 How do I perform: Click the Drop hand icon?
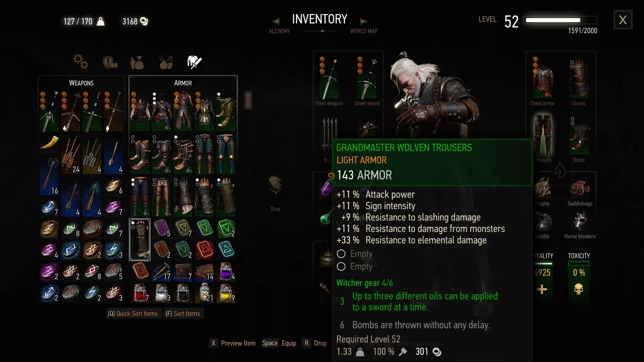(x=275, y=185)
